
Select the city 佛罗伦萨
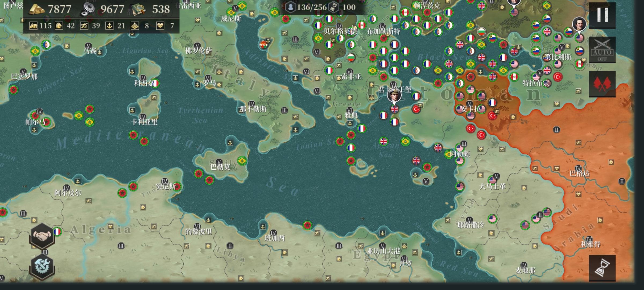pos(199,50)
